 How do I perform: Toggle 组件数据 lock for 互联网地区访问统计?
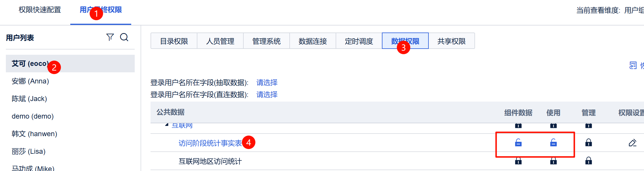(x=518, y=161)
